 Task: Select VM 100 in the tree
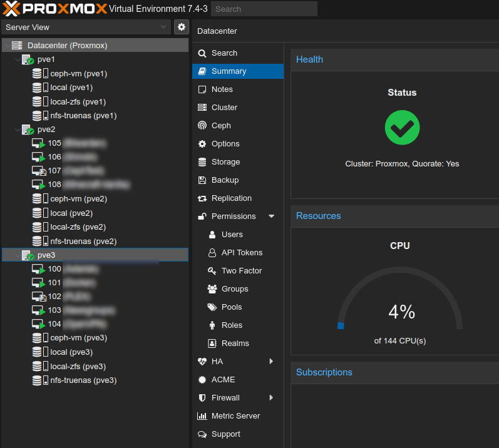(x=95, y=269)
